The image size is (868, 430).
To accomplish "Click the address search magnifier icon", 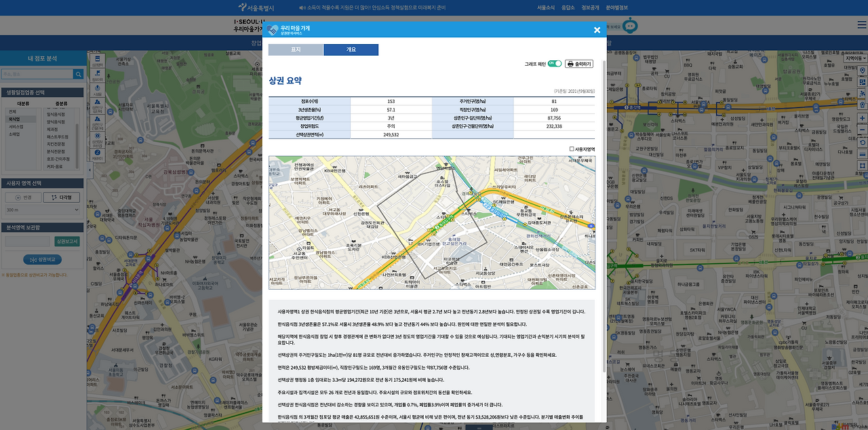I will (79, 74).
